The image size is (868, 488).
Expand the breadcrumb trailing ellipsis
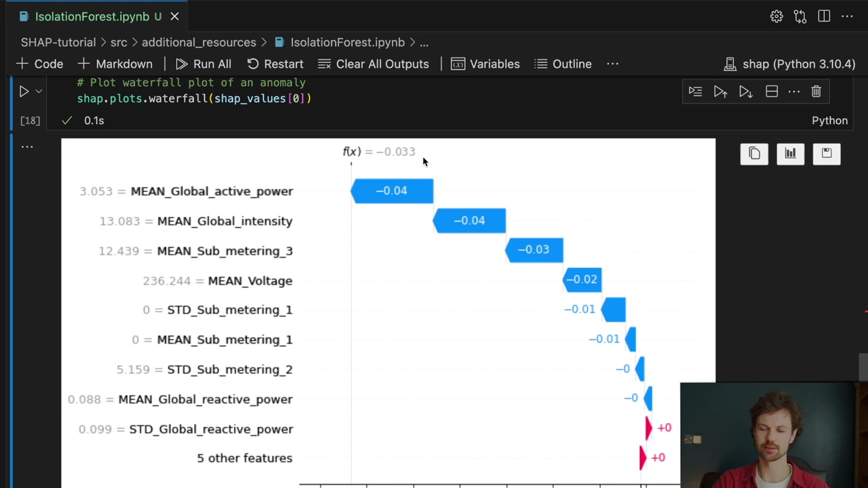(x=424, y=42)
